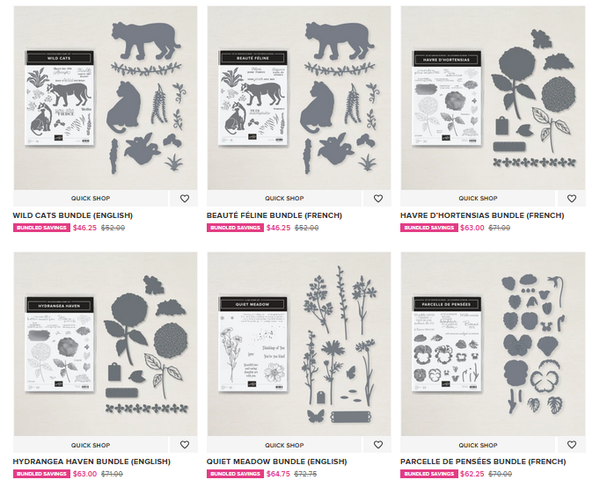This screenshot has height=487, width=600.
Task: Click Bundled Savings badge under Beauté Féline Bundle
Action: click(235, 228)
